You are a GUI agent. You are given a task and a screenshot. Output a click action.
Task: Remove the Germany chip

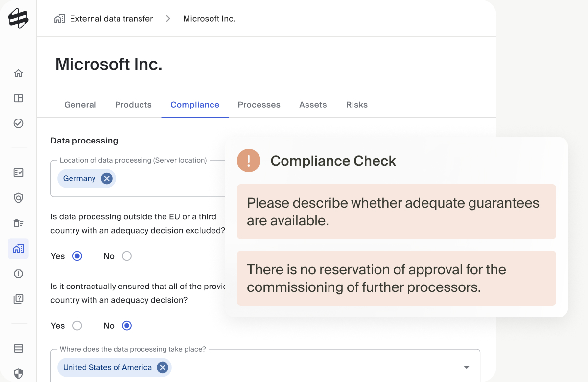(106, 179)
